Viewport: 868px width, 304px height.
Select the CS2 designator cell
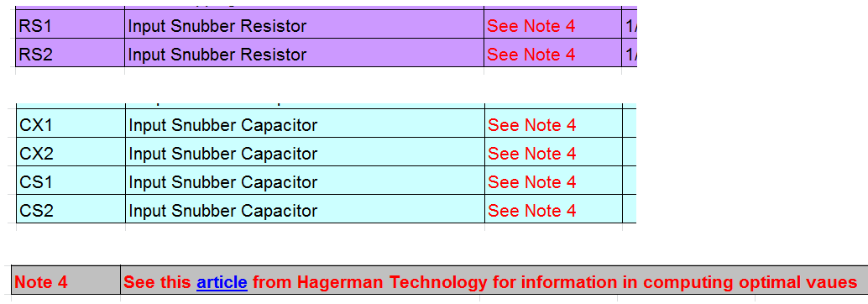[71, 209]
